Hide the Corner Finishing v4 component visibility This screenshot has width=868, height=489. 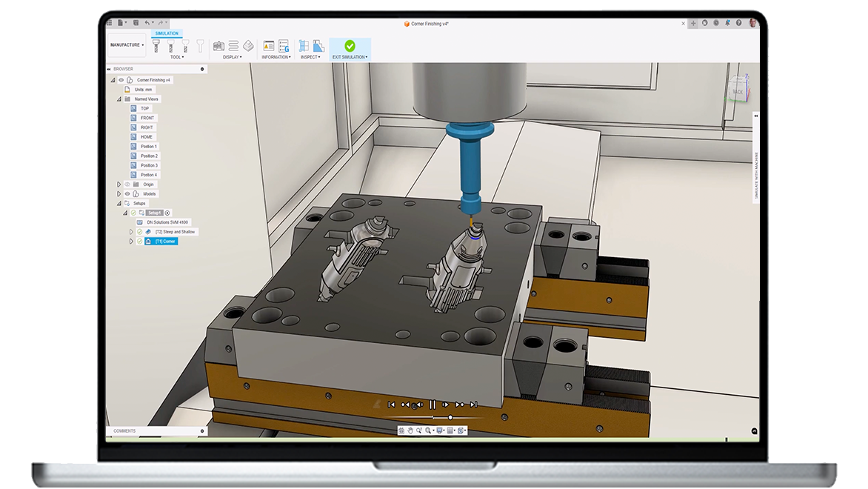tap(122, 79)
